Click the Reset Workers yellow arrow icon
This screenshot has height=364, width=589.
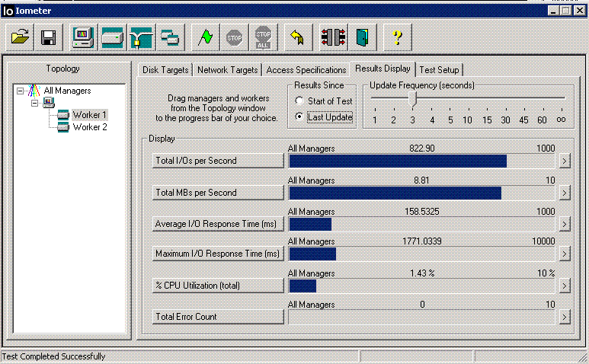point(297,37)
